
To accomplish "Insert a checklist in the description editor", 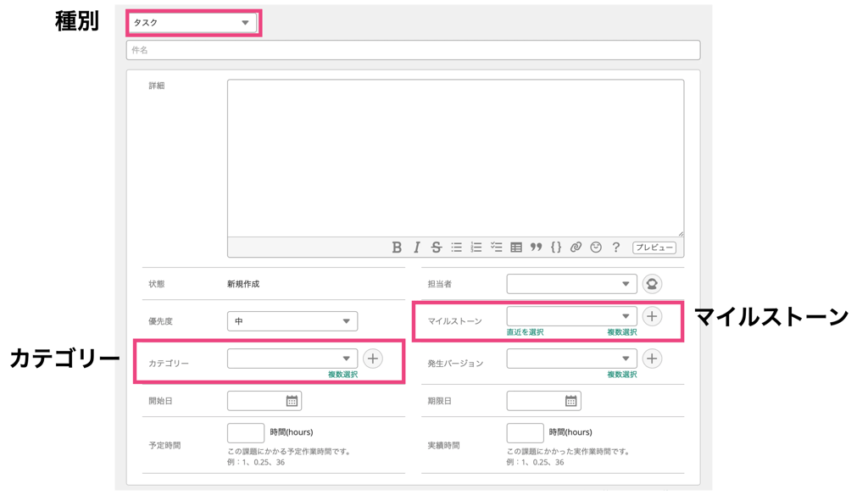I will coord(496,247).
